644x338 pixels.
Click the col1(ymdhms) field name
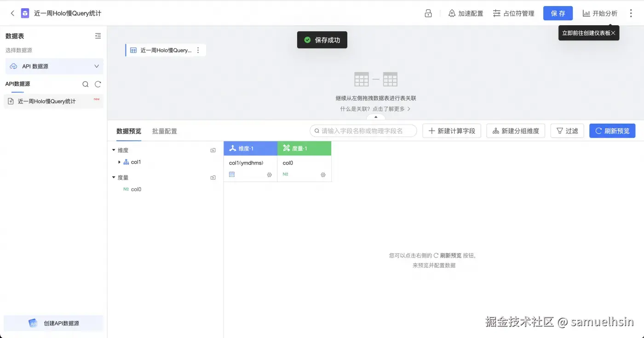tap(246, 163)
